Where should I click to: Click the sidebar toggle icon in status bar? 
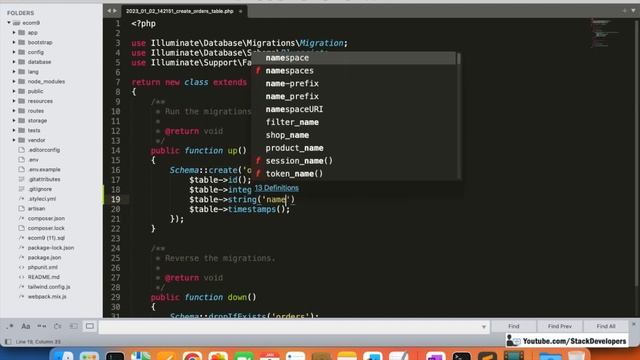point(8,342)
